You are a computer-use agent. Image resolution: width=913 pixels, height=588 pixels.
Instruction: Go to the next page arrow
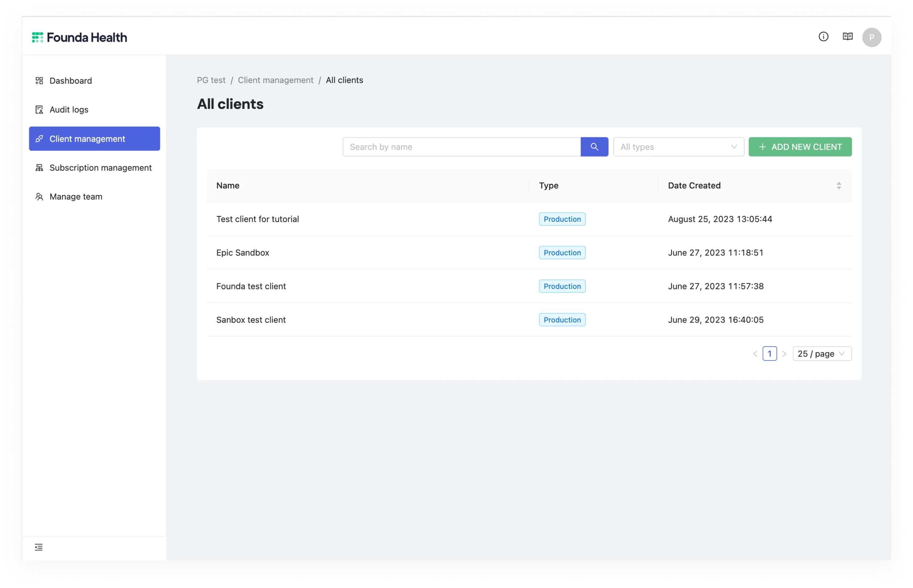784,354
